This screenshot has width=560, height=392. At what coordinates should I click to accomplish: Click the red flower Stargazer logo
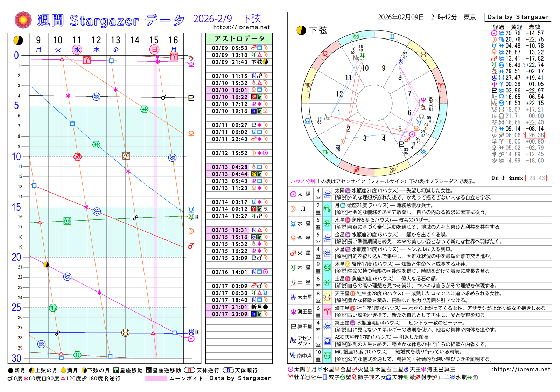click(23, 20)
